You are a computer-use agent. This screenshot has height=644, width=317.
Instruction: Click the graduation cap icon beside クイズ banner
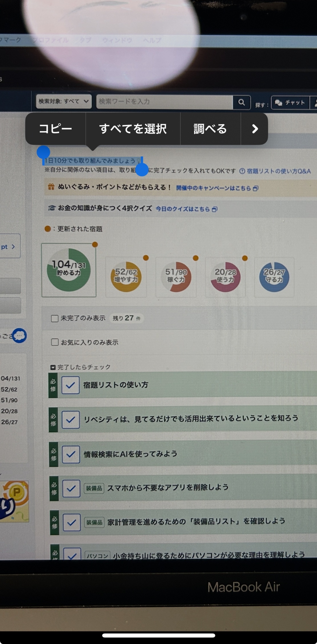[52, 208]
